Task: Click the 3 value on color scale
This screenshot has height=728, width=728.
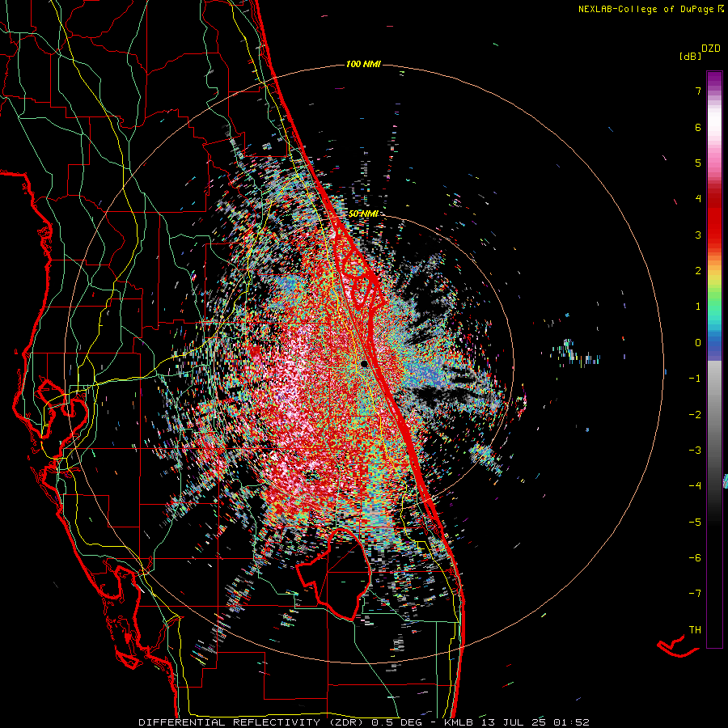Action: pos(698,235)
